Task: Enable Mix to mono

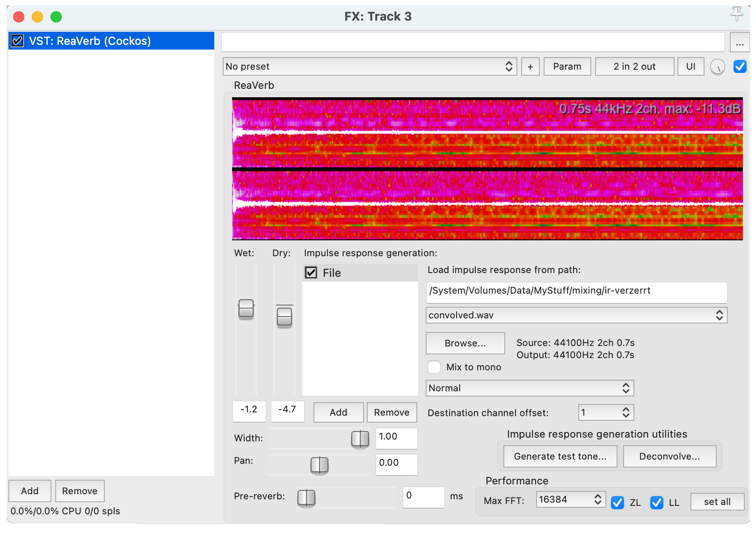Action: (x=434, y=367)
